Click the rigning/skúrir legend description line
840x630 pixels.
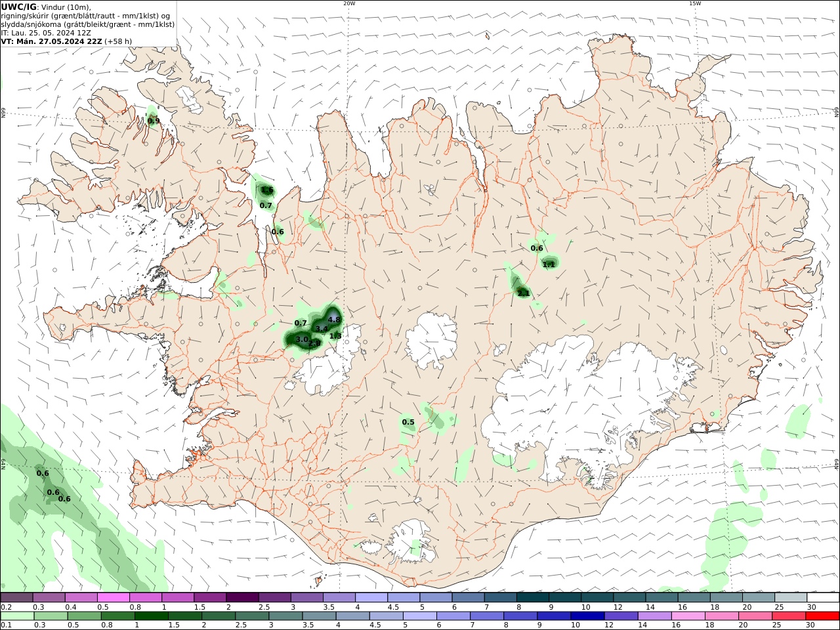pyautogui.click(x=86, y=16)
